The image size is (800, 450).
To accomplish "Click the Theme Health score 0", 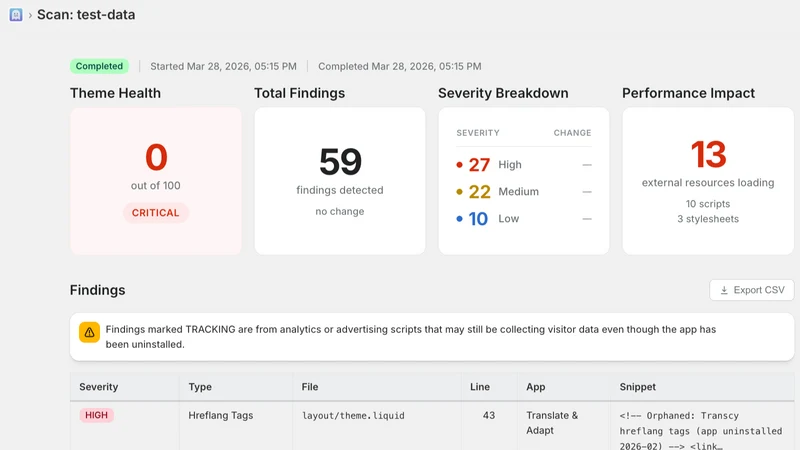I will tap(156, 157).
